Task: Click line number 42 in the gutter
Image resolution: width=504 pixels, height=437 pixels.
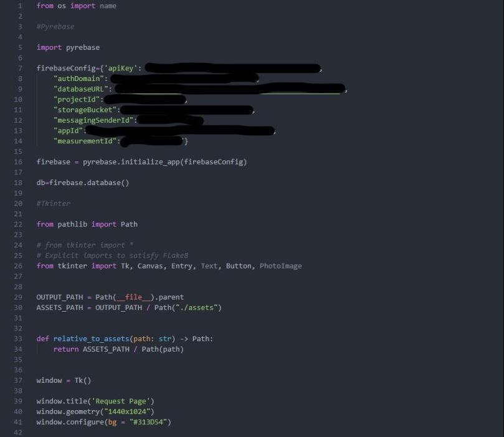Action: point(18,433)
